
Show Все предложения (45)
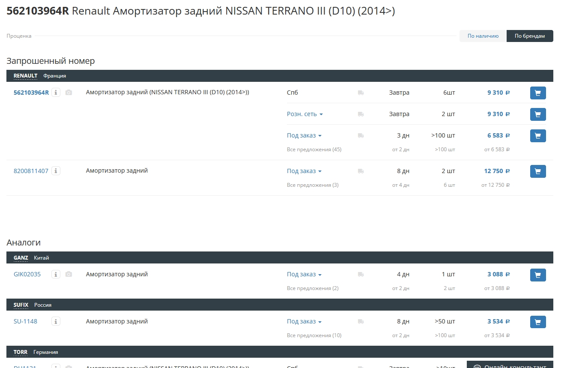coord(314,150)
